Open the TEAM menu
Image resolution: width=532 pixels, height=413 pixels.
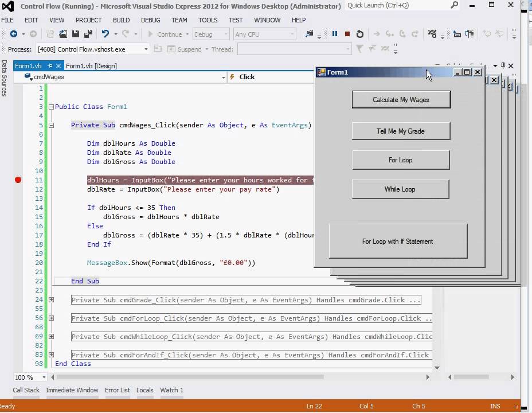(x=179, y=20)
